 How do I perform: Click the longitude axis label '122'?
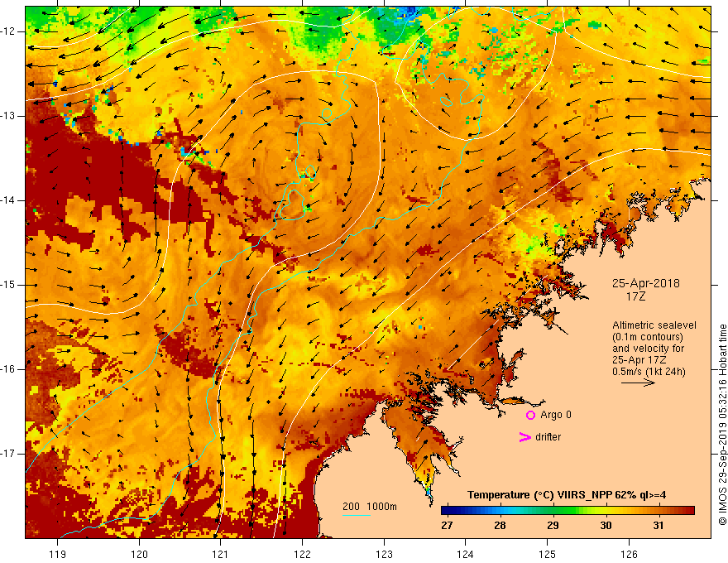click(x=302, y=554)
